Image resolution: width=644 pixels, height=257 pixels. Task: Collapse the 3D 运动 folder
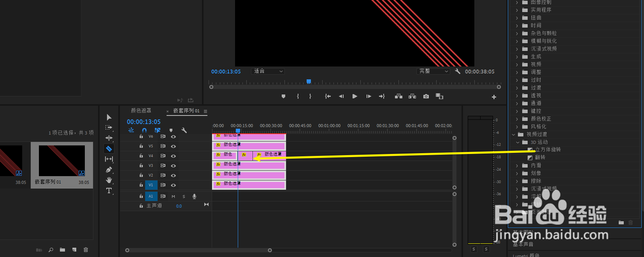click(x=518, y=142)
